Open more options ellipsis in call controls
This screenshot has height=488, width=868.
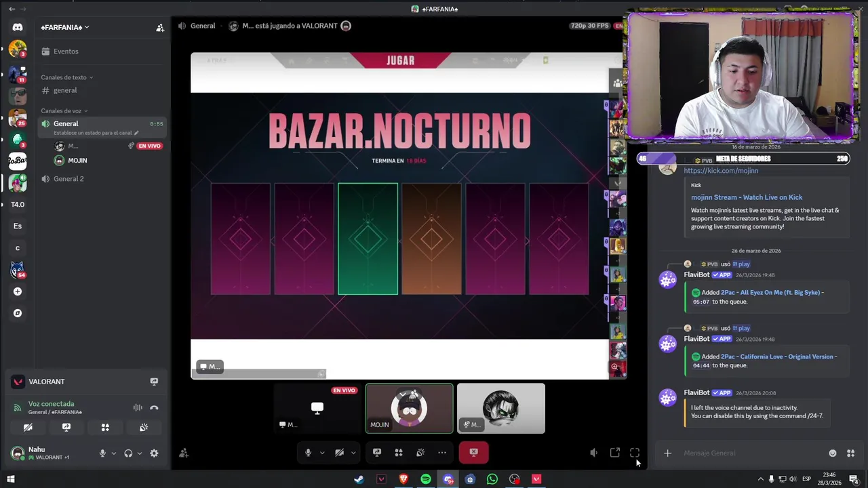pyautogui.click(x=442, y=453)
